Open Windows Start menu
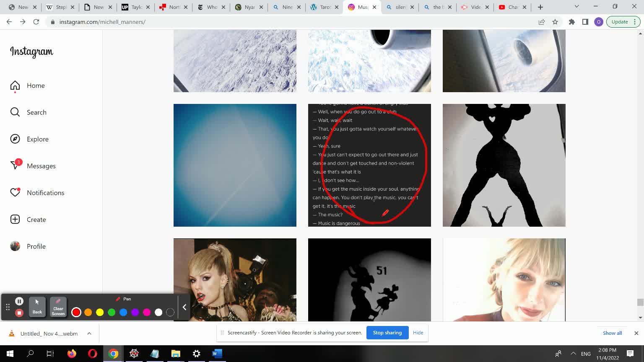This screenshot has width=644, height=362. tap(10, 354)
